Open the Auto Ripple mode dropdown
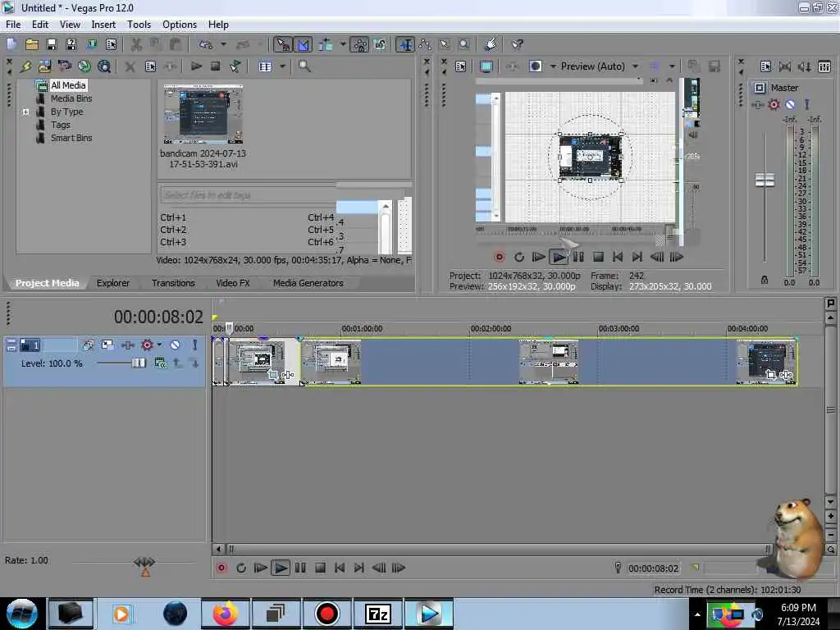Screen dimensions: 840x630 (x=343, y=44)
